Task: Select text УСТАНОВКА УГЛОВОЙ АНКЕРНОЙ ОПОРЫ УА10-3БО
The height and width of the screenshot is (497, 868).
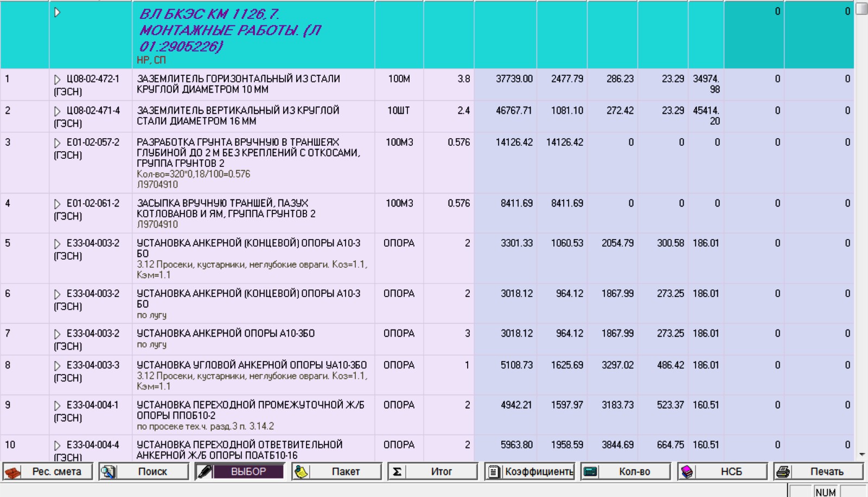Action: tap(252, 365)
